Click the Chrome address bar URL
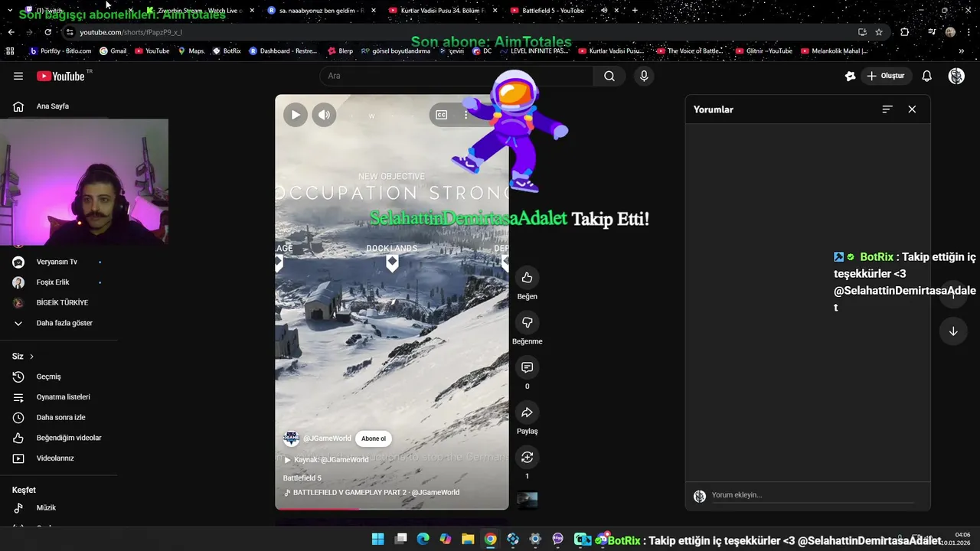The image size is (980, 551). [x=131, y=32]
